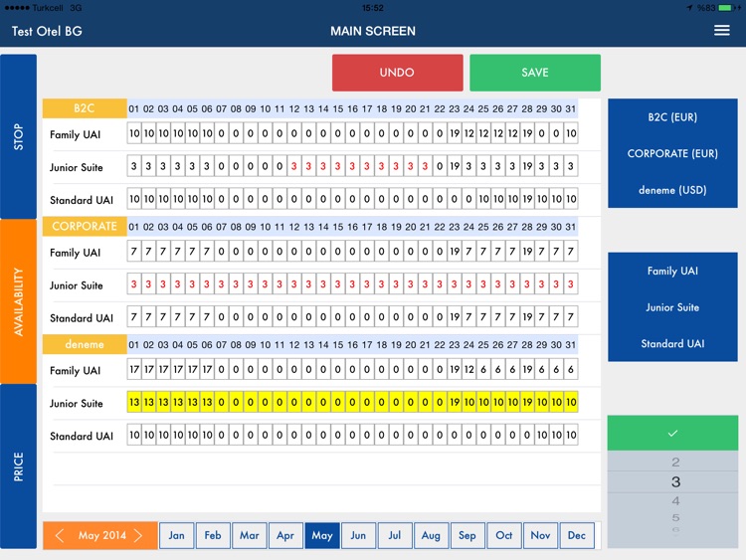Pick value 5 in number picker

(675, 517)
